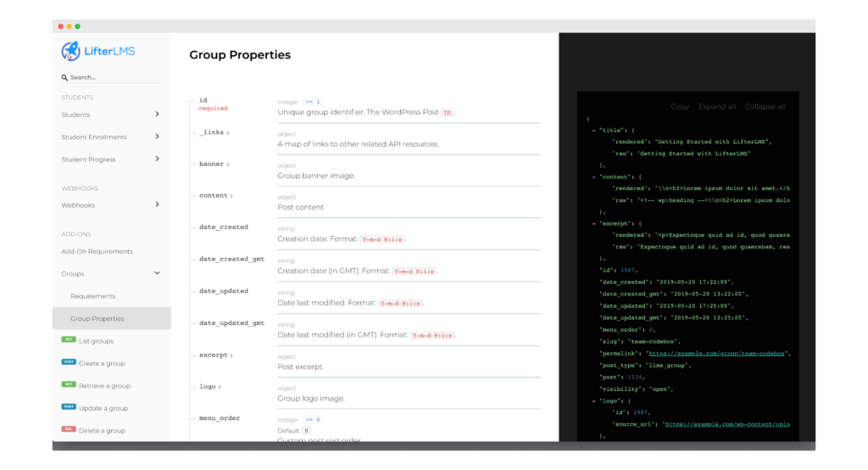Click the GET badge beside Retrieve a group

click(x=69, y=384)
